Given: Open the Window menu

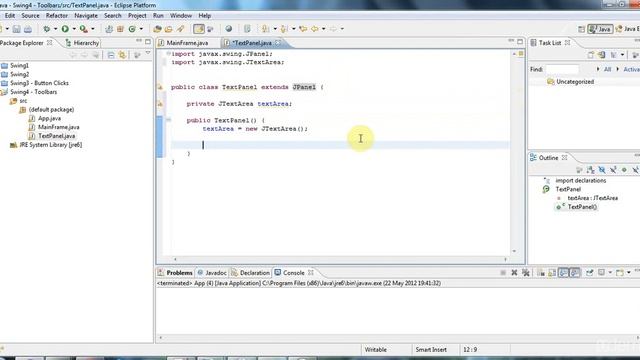Looking at the screenshot, I should (x=181, y=16).
